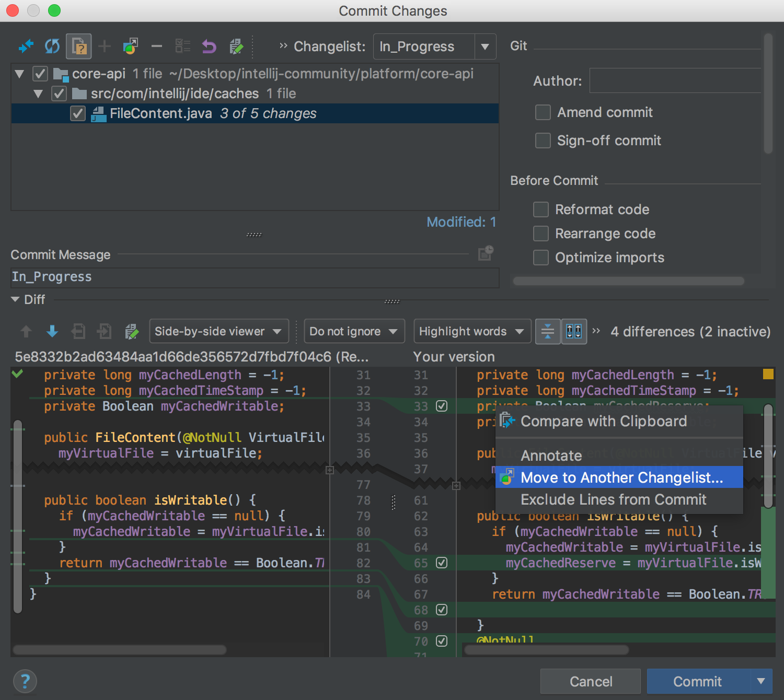The image size is (784, 700).
Task: Uncheck FileContent.java in the changes tree
Action: [77, 113]
